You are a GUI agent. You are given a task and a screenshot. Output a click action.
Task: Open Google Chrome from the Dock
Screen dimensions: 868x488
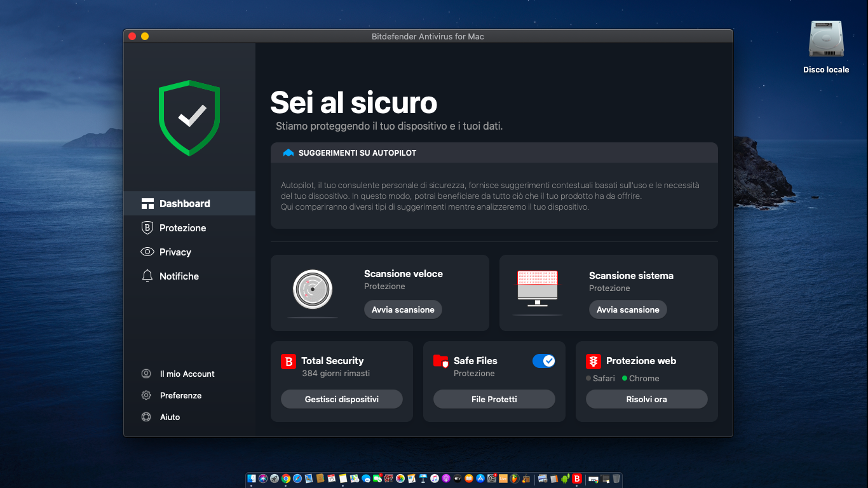point(286,478)
